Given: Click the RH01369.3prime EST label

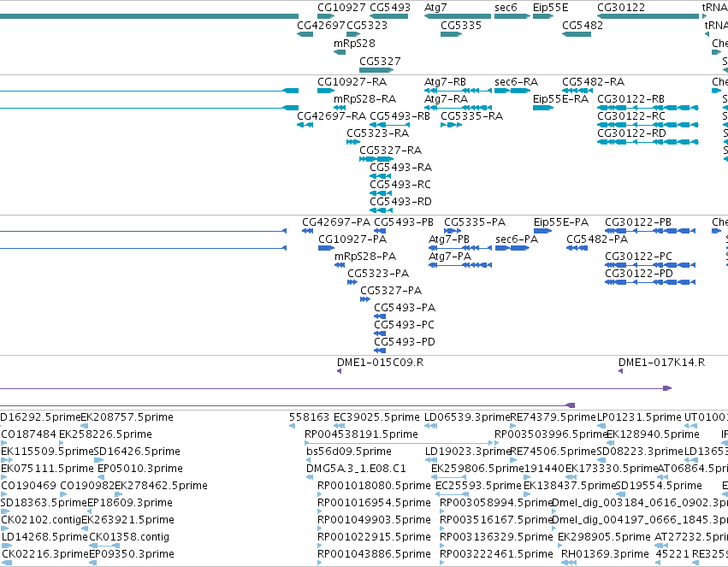Looking at the screenshot, I should pos(605,554).
